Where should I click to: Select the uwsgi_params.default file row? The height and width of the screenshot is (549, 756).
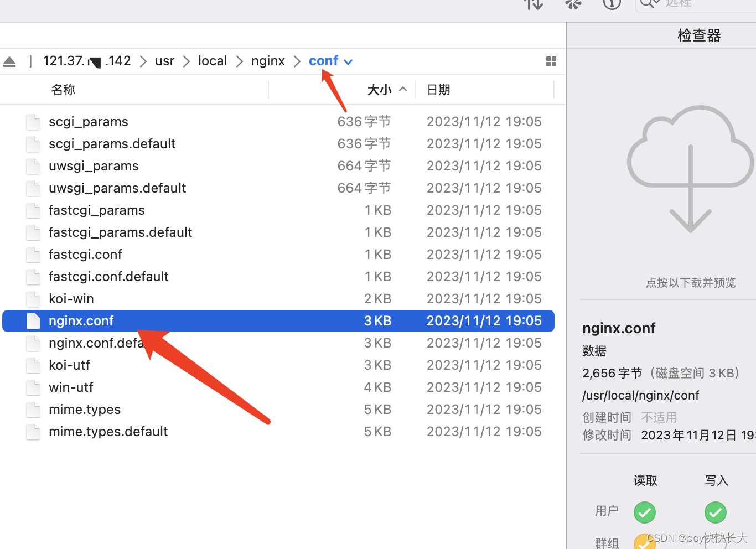point(278,188)
